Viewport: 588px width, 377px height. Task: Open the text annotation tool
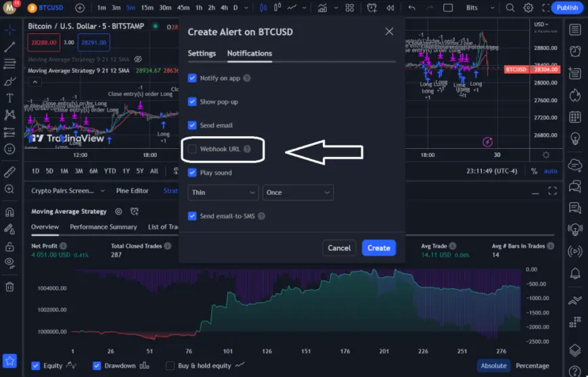pyautogui.click(x=9, y=98)
